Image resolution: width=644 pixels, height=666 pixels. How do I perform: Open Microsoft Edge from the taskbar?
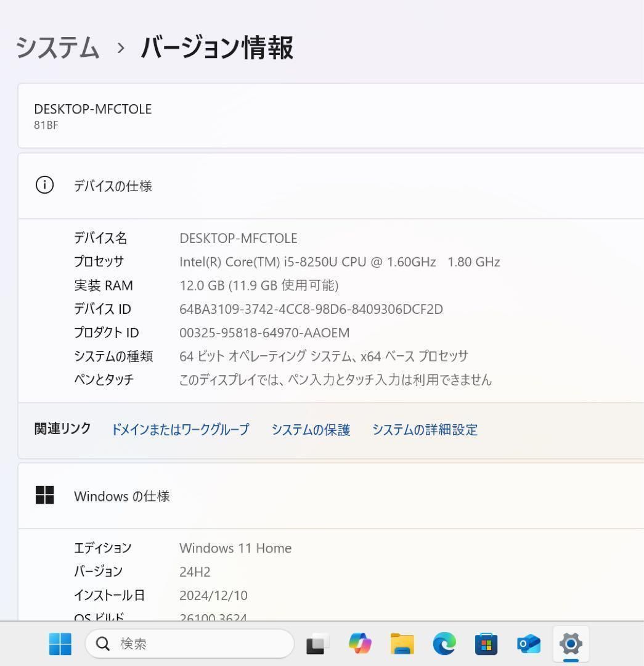(444, 643)
